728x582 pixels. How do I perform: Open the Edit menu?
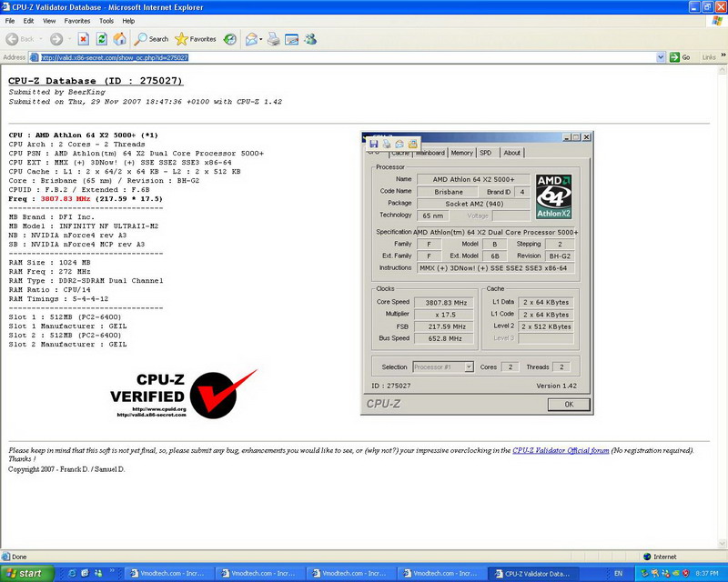click(x=28, y=21)
